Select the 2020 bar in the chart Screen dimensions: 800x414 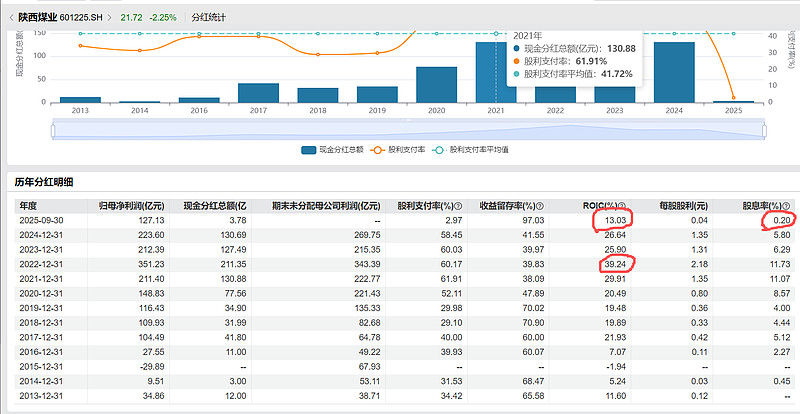(x=436, y=85)
